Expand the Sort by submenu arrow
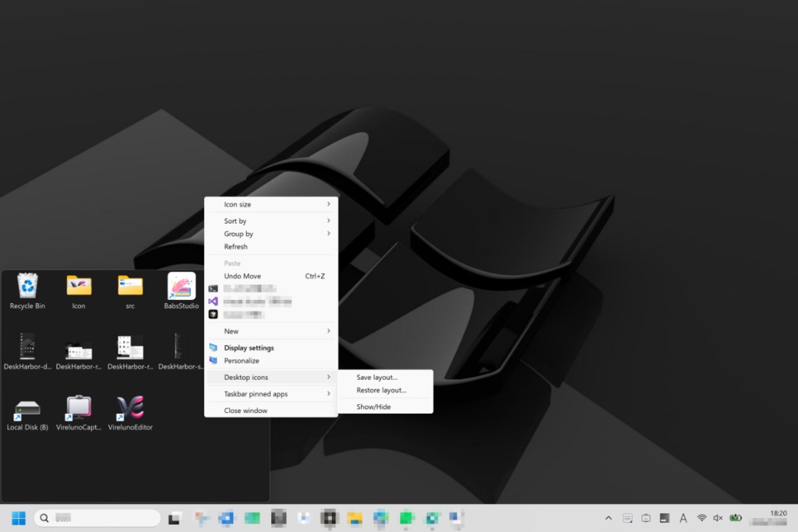The height and width of the screenshot is (532, 798). 329,220
